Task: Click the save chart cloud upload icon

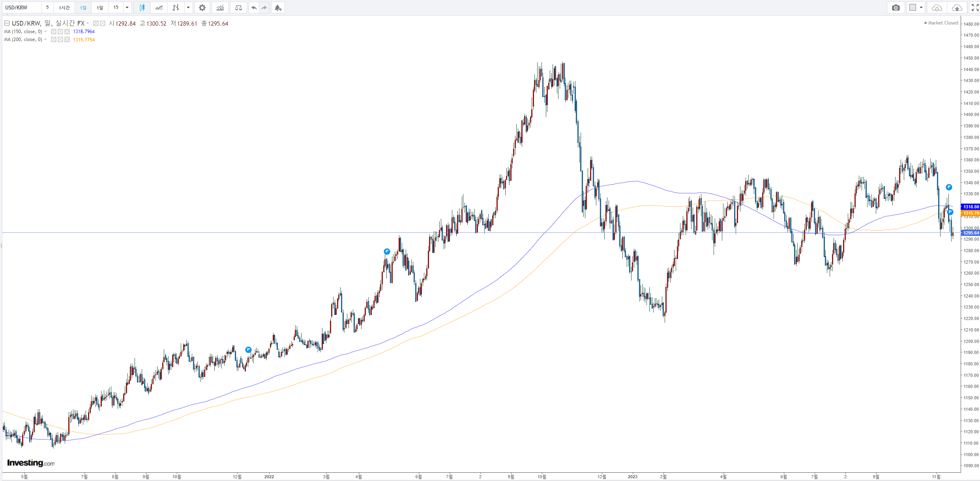Action: click(x=957, y=7)
